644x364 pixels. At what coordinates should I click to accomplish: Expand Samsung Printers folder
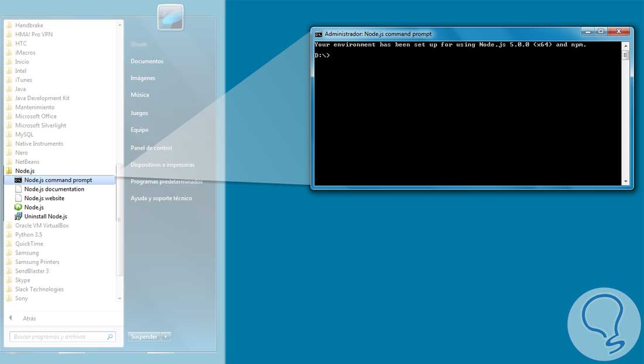[x=37, y=262]
